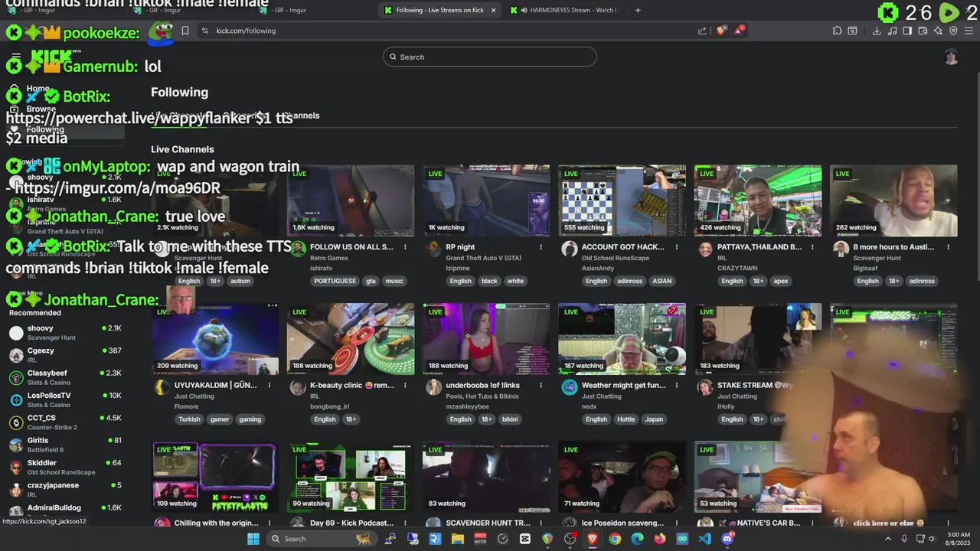Viewport: 980px width, 551px height.
Task: Open Microsoft Edge from taskbar
Action: coord(637,539)
